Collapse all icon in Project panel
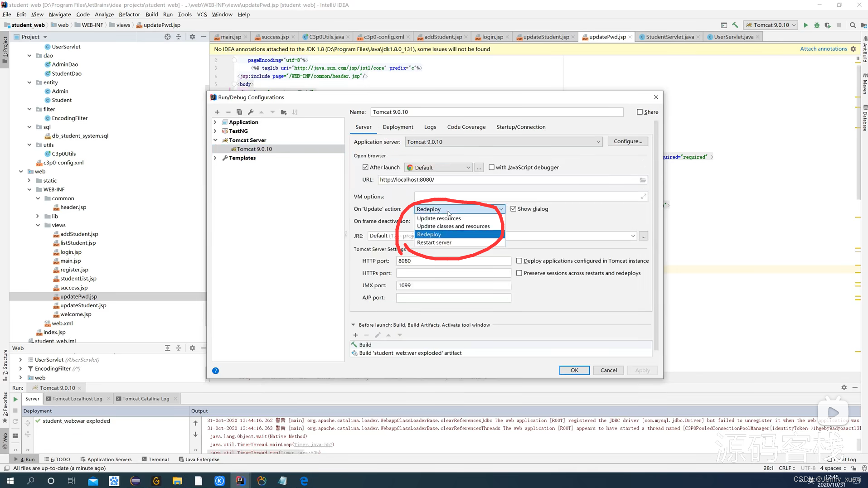Image resolution: width=868 pixels, height=488 pixels. pyautogui.click(x=178, y=37)
